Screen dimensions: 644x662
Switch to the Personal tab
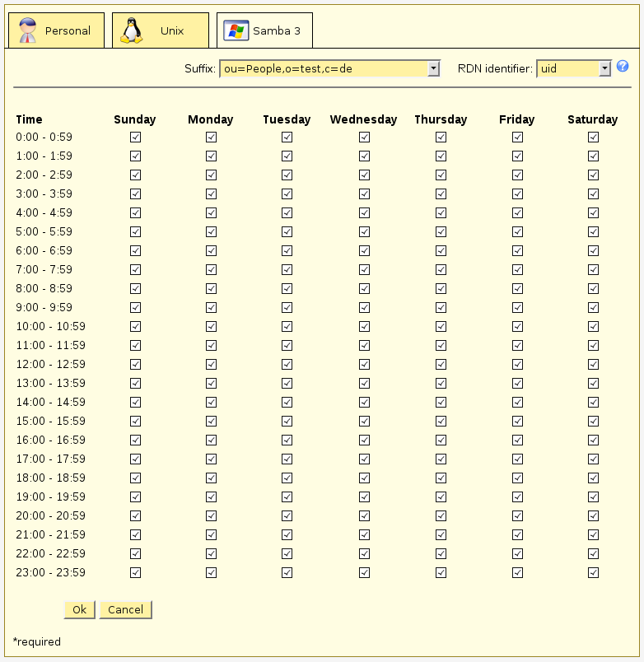67,31
